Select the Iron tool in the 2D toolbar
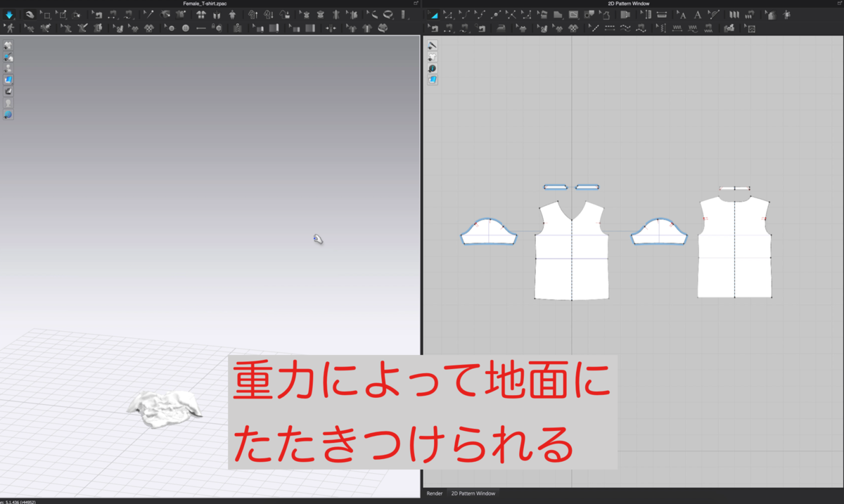The width and height of the screenshot is (844, 504). coord(501,28)
